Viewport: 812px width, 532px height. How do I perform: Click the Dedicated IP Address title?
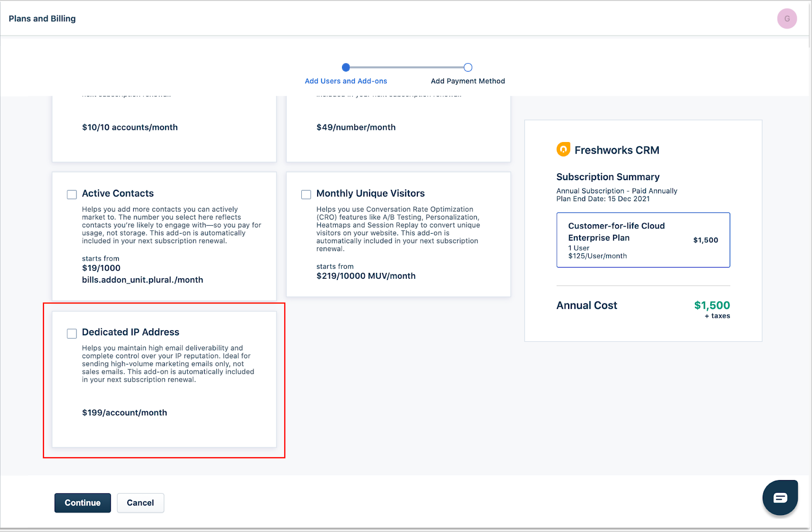click(x=130, y=332)
